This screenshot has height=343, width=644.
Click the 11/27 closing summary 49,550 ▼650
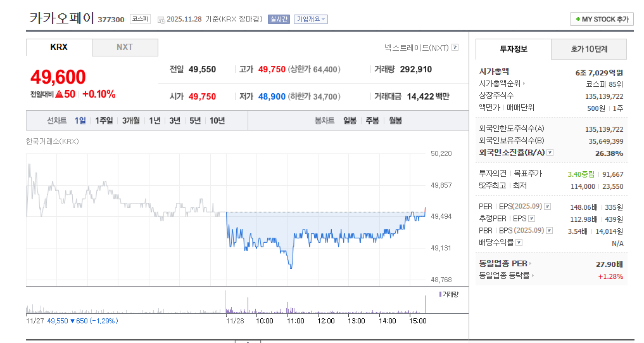pos(82,321)
